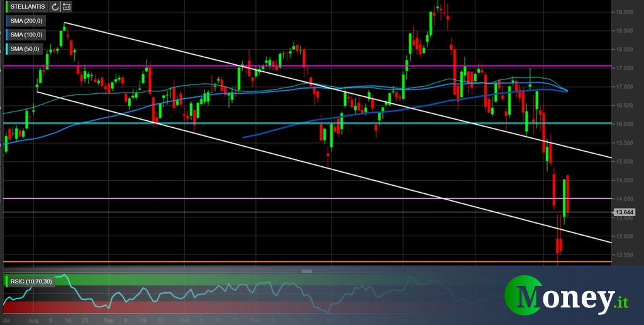The width and height of the screenshot is (644, 325).
Task: Click the 13.000 price axis label
Action: coord(624,237)
